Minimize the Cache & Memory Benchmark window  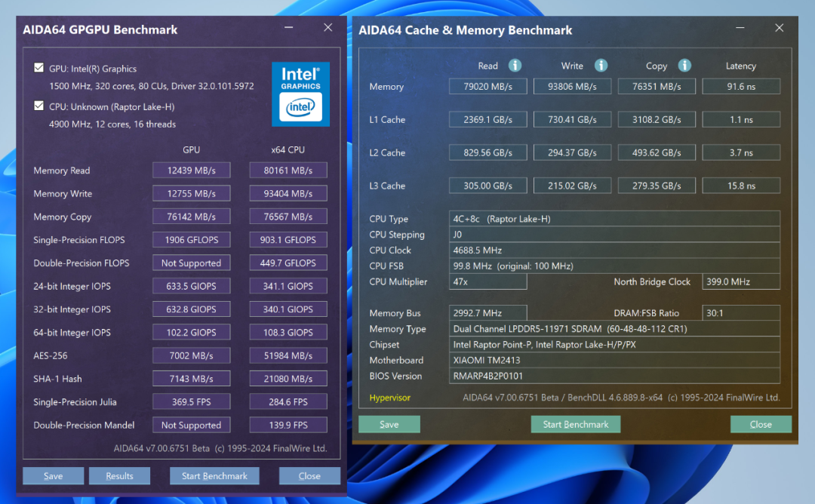[x=740, y=28]
